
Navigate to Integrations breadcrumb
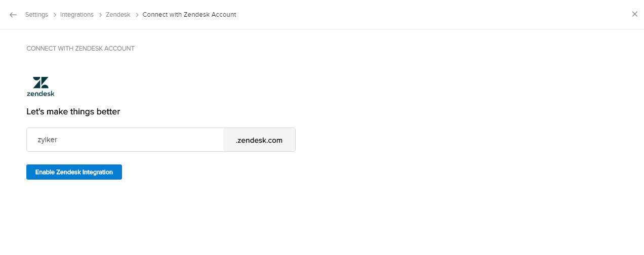(x=77, y=15)
